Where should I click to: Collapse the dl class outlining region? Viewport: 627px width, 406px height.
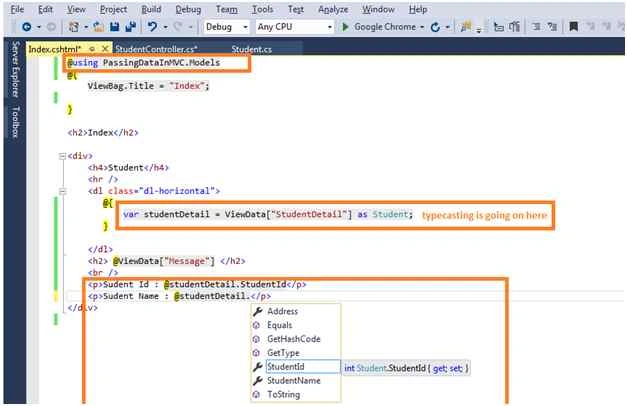(62, 191)
